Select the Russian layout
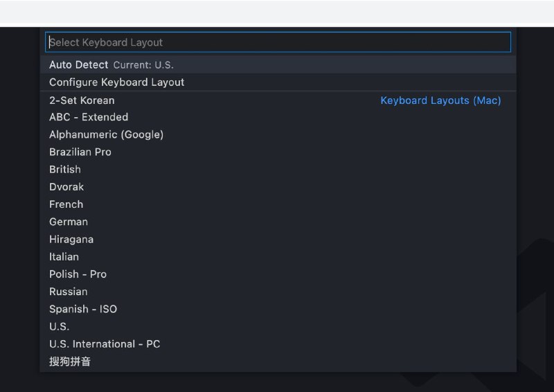This screenshot has height=392, width=554. pyautogui.click(x=69, y=292)
